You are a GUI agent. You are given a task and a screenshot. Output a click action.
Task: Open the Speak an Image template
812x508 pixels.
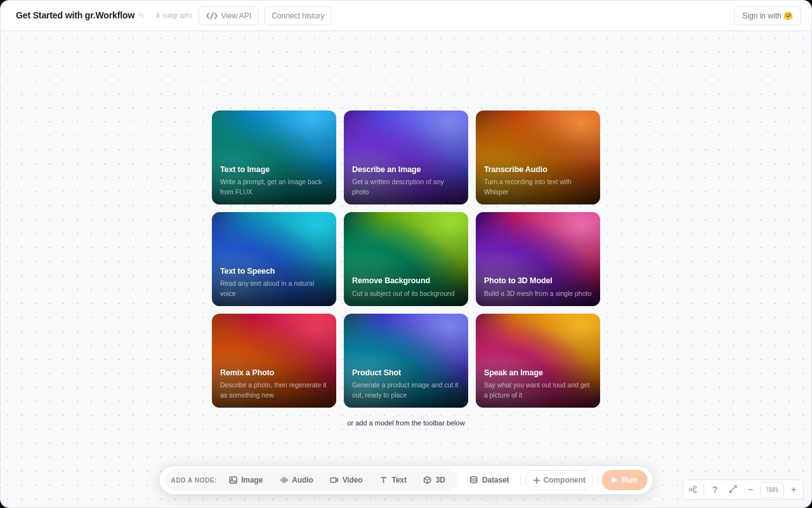[538, 361]
